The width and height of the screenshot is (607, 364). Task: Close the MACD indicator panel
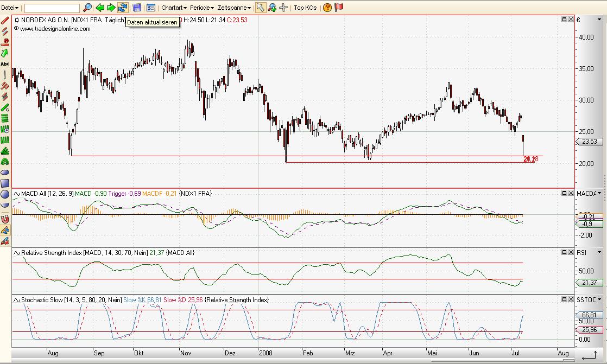pyautogui.click(x=571, y=193)
